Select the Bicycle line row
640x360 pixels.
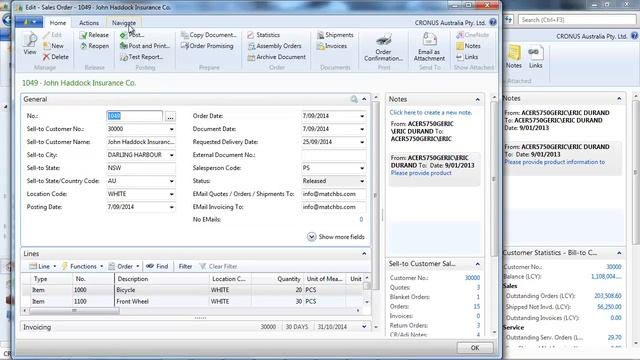click(192, 290)
